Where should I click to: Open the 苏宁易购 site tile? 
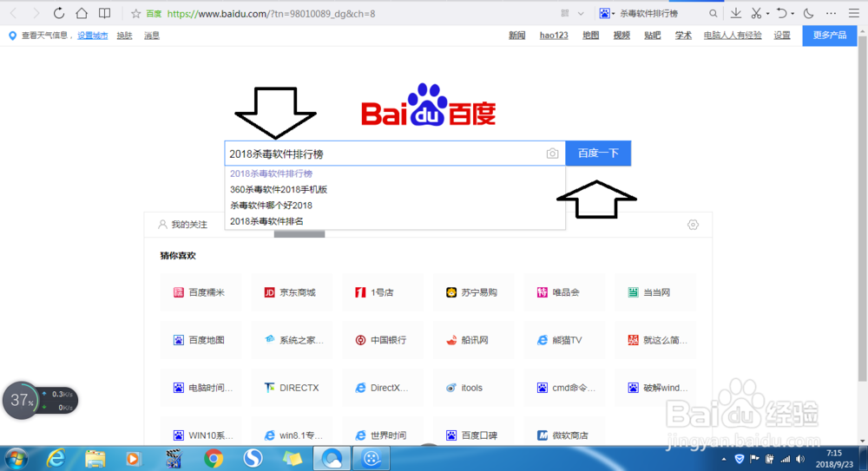(473, 292)
